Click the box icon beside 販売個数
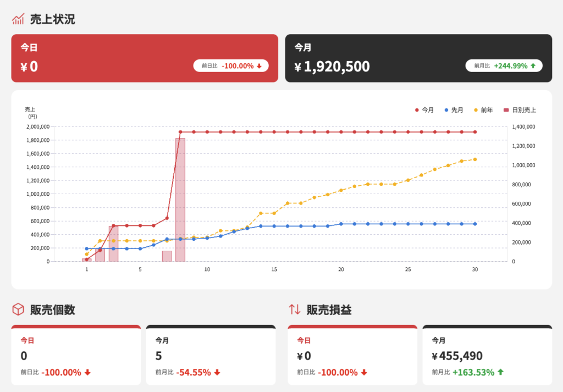The image size is (563, 392). tap(18, 310)
